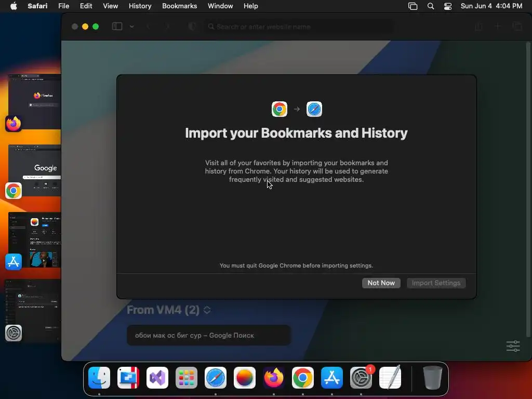The width and height of the screenshot is (532, 399).
Task: Open the Safari application menu
Action: [37, 6]
